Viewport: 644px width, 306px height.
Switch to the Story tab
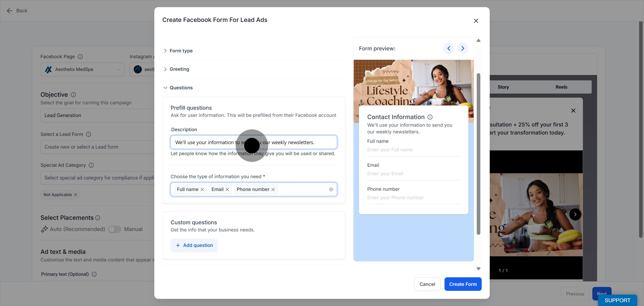(x=503, y=87)
